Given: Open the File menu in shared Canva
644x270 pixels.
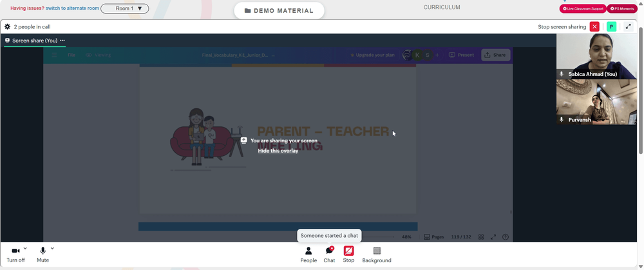Looking at the screenshot, I should pyautogui.click(x=71, y=55).
